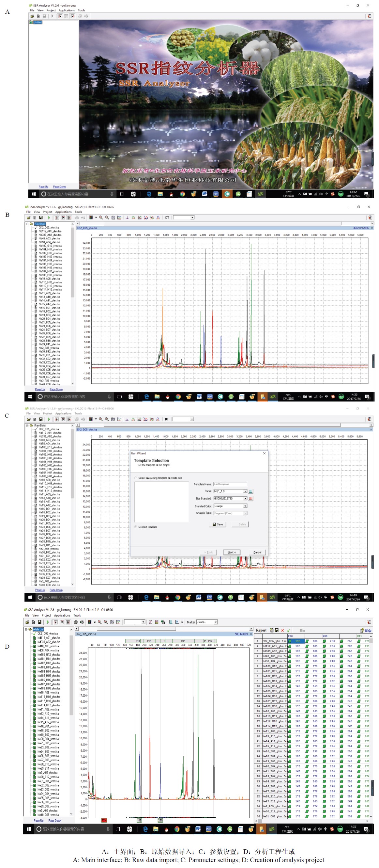Open Chrome from panel B taskbar

coord(178,396)
